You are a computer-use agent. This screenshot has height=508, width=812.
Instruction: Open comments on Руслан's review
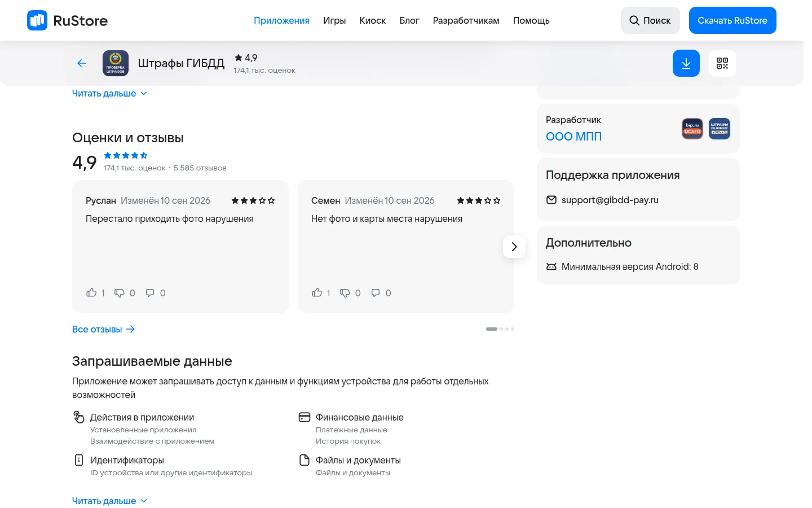[x=150, y=293]
